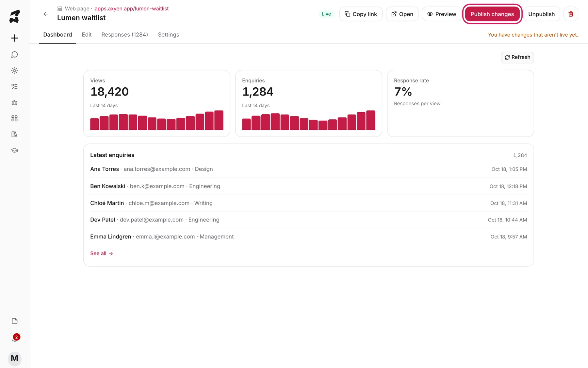Click the robot agent icon in sidebar
Viewport: 588px width, 368px height.
14,102
